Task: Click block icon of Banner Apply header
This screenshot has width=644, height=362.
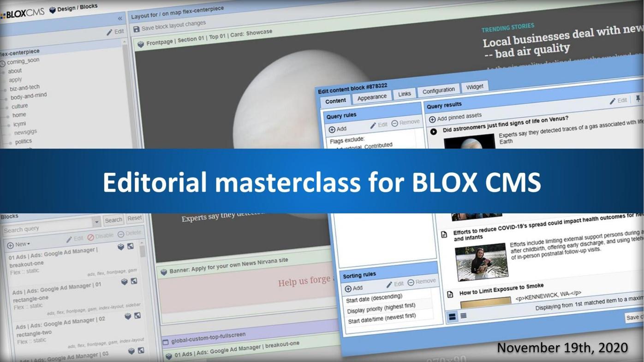Action: (163, 273)
